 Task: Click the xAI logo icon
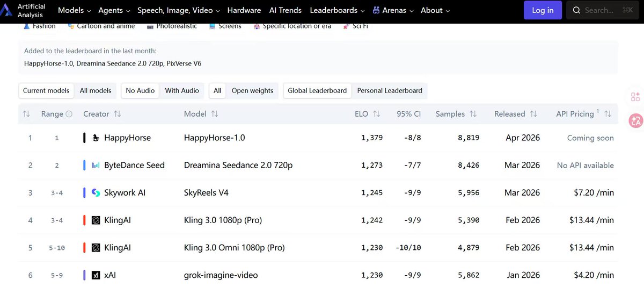(96, 275)
